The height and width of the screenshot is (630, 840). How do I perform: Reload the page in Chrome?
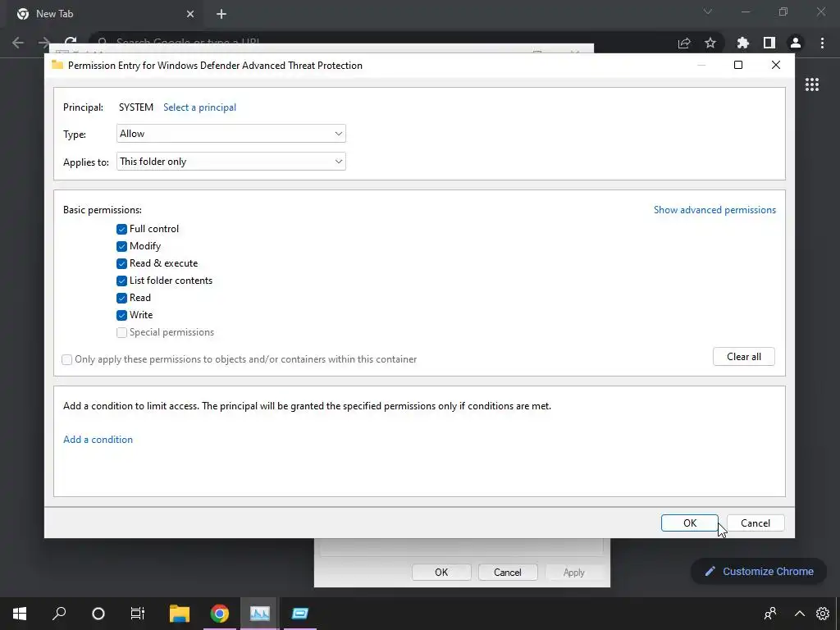(x=71, y=43)
